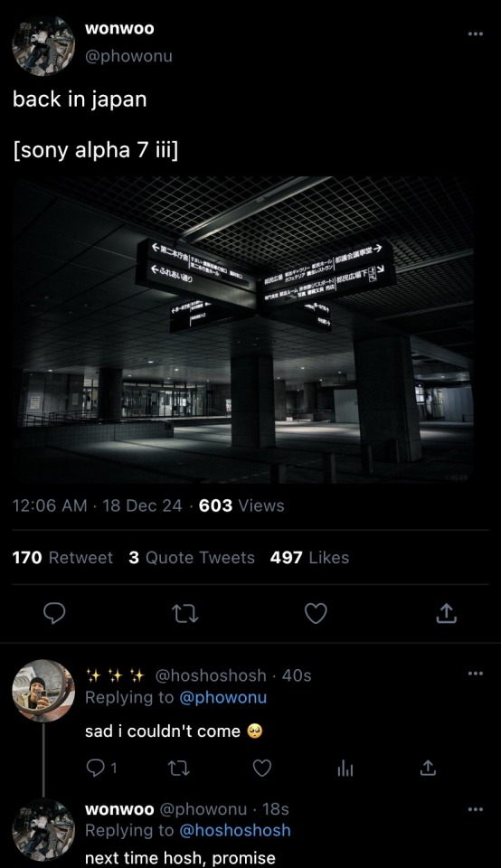Like the main tweet with heart icon
The height and width of the screenshot is (868, 501).
(x=317, y=613)
